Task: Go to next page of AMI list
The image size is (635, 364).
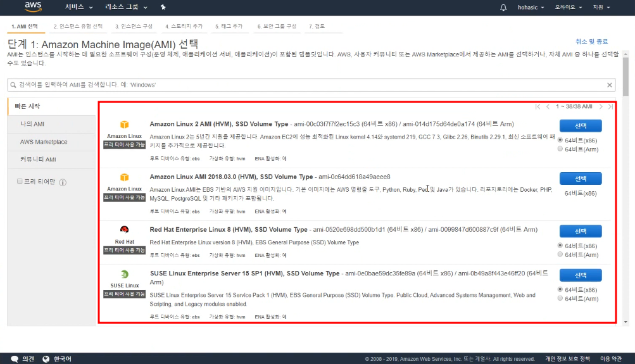Action: (x=601, y=106)
